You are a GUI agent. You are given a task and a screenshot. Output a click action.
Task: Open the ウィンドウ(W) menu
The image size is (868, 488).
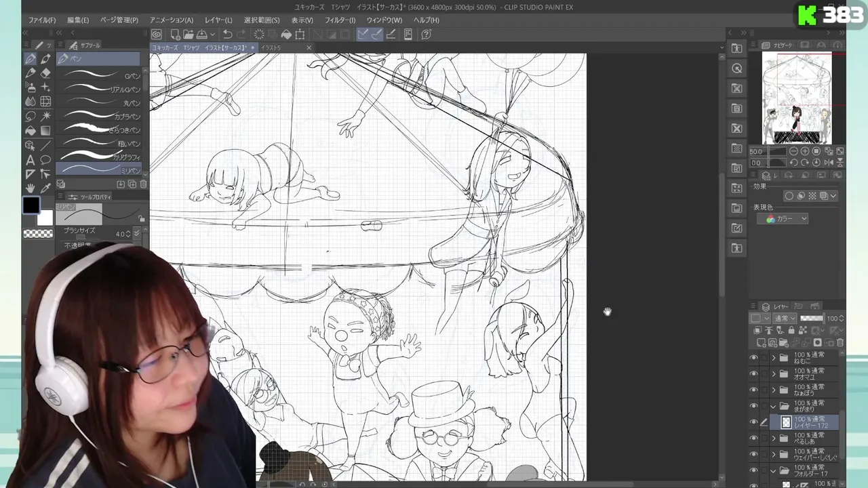click(384, 20)
